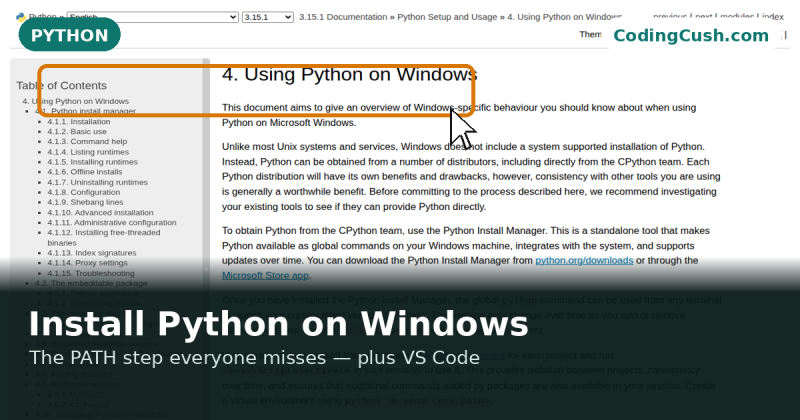Click the 4. Using Python on Windows breadcrumb
The height and width of the screenshot is (420, 800).
564,17
